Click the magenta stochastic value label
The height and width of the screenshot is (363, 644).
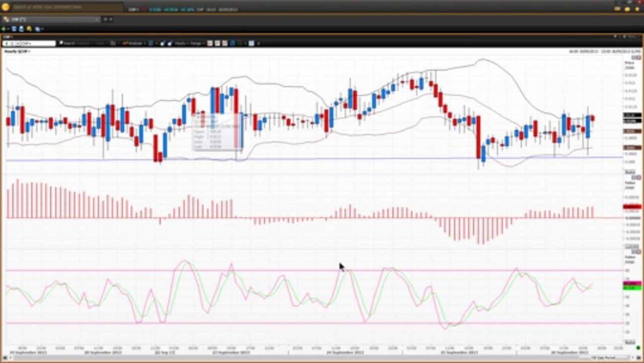tap(632, 283)
